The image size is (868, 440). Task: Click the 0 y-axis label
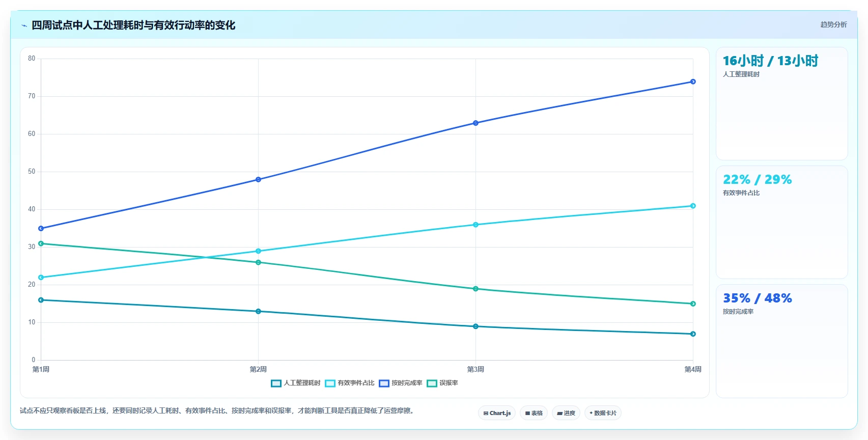(x=34, y=360)
